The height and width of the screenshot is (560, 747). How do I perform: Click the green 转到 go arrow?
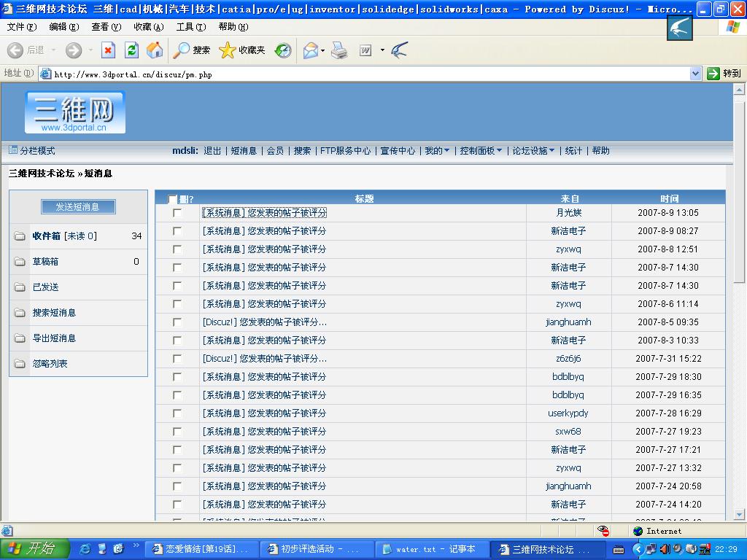[713, 74]
